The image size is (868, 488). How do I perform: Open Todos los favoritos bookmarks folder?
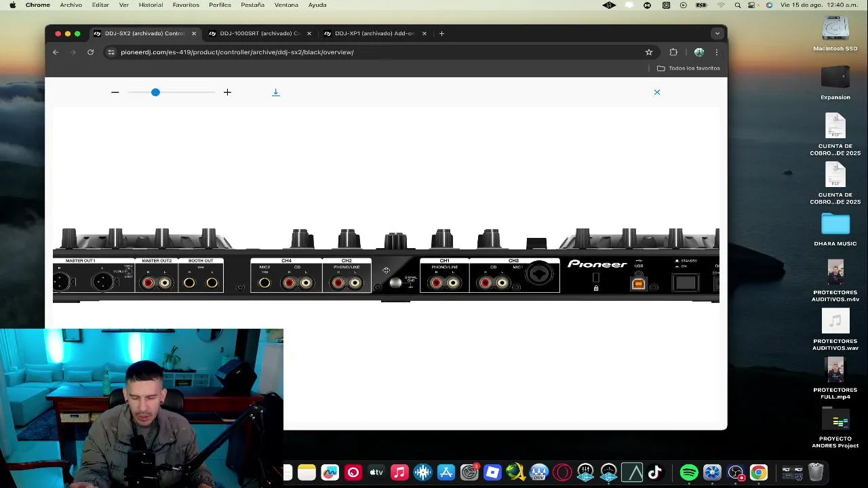(688, 68)
